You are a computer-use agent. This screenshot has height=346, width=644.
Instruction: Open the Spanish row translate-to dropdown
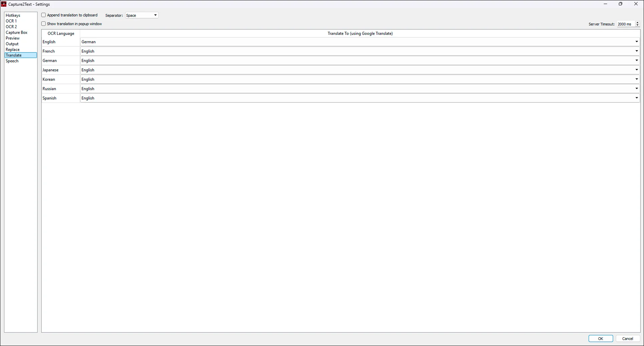coord(360,98)
